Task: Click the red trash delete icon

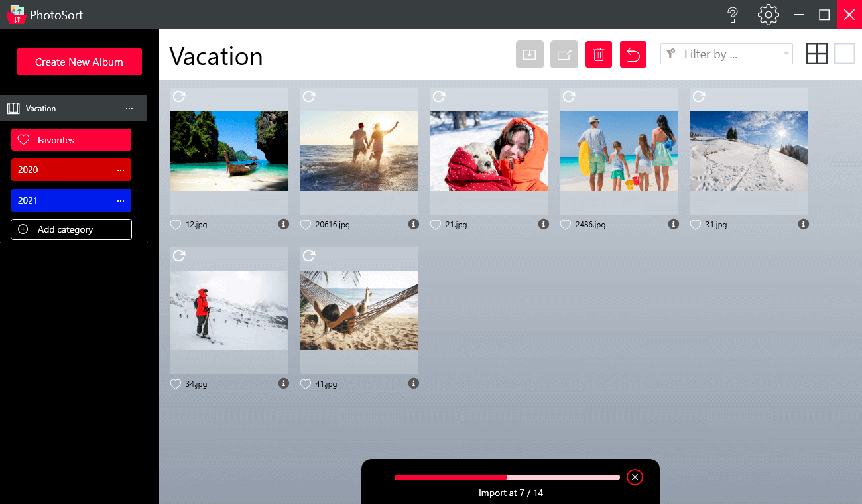Action: click(x=598, y=54)
